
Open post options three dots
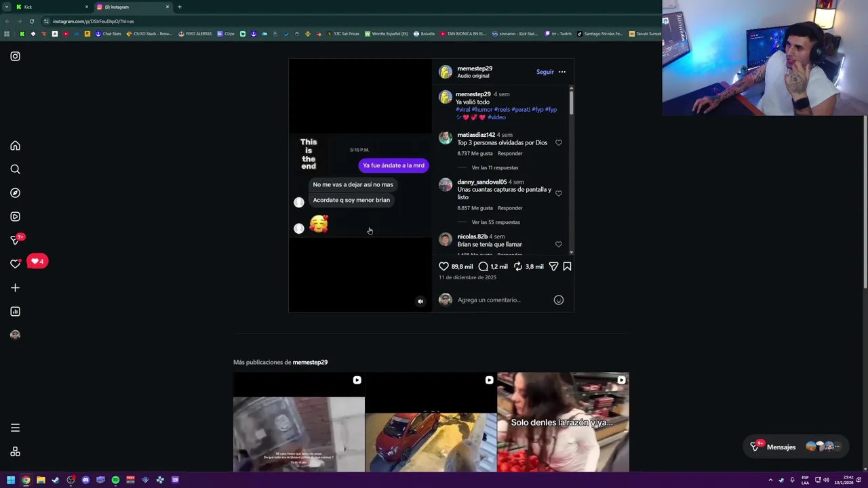tap(562, 72)
